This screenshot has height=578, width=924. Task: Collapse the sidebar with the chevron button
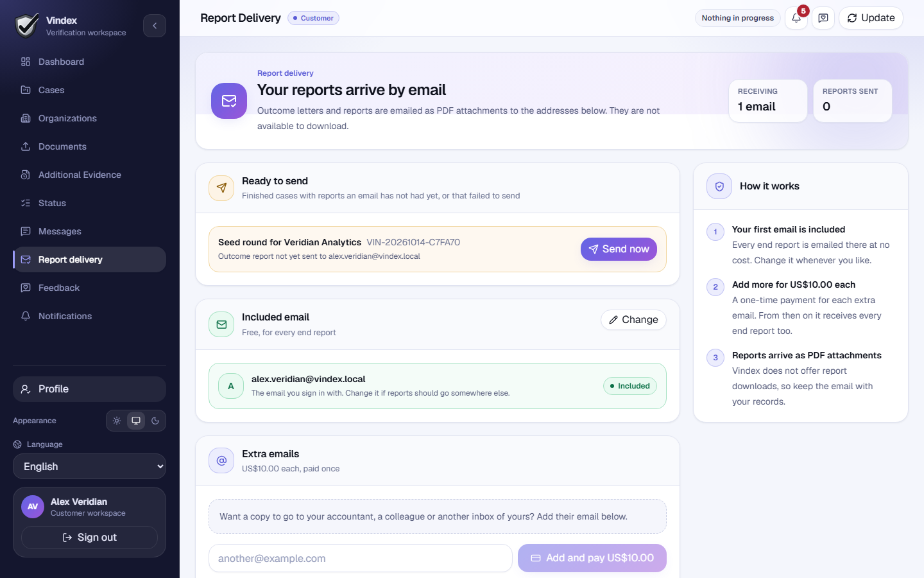coord(155,26)
